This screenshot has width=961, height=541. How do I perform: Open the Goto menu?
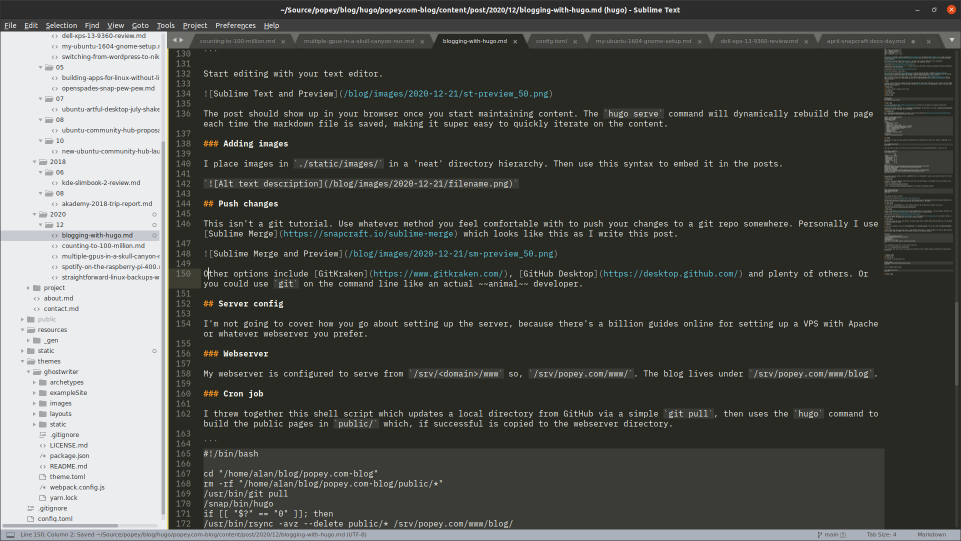pyautogui.click(x=140, y=25)
